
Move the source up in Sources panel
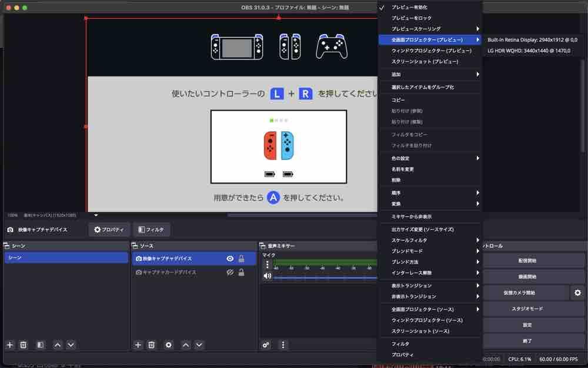coord(186,344)
